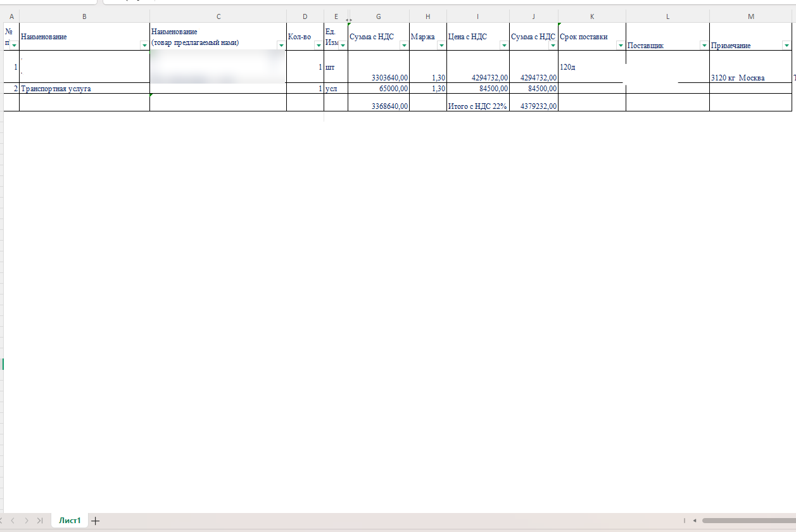Select the 'Транспортная услуга' cell
Viewport: 796px width, 532px height.
pyautogui.click(x=85, y=89)
